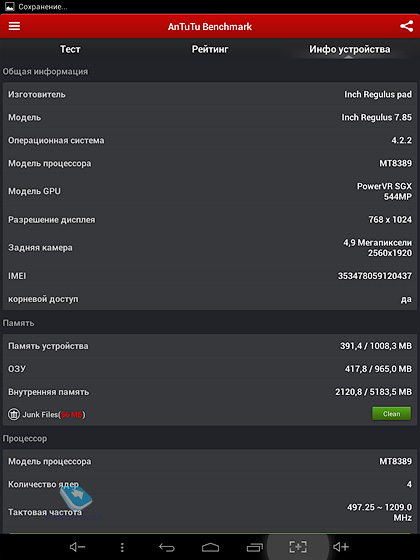Image resolution: width=420 pixels, height=560 pixels.
Task: Tap the Разрешение дисплея row
Action: [210, 219]
